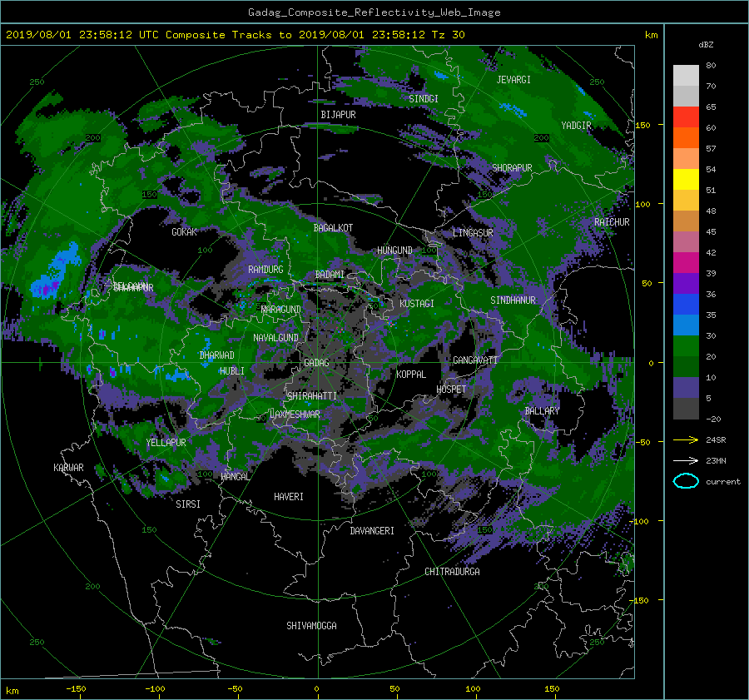Click the LAXMESHWAR city label
Viewport: 749px width, 700px height.
click(x=295, y=415)
